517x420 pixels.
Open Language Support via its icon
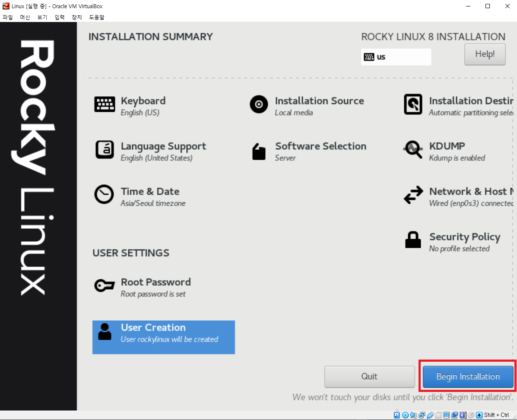tap(105, 149)
